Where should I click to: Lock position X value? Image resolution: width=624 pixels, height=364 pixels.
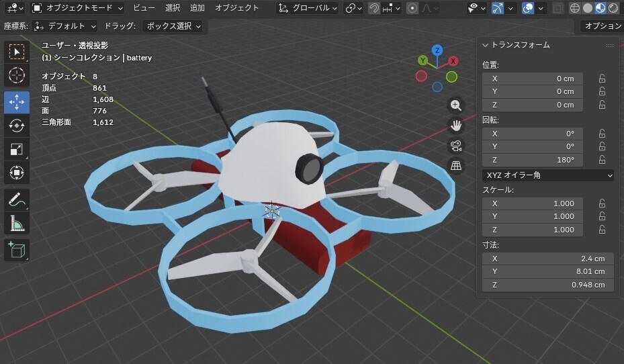(x=602, y=79)
